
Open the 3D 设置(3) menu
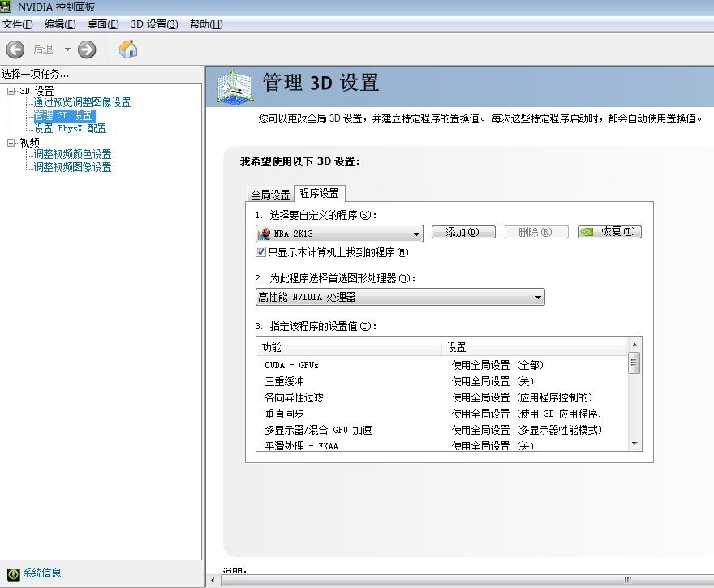[x=154, y=24]
